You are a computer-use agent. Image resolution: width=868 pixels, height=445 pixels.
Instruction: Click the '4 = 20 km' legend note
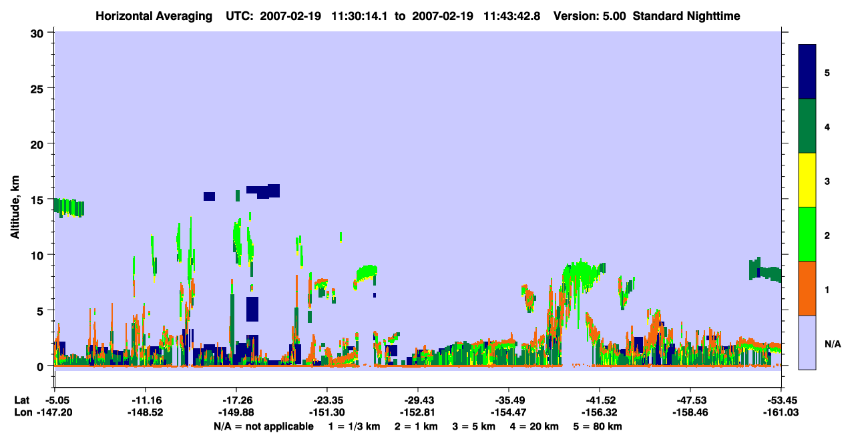coord(535,426)
